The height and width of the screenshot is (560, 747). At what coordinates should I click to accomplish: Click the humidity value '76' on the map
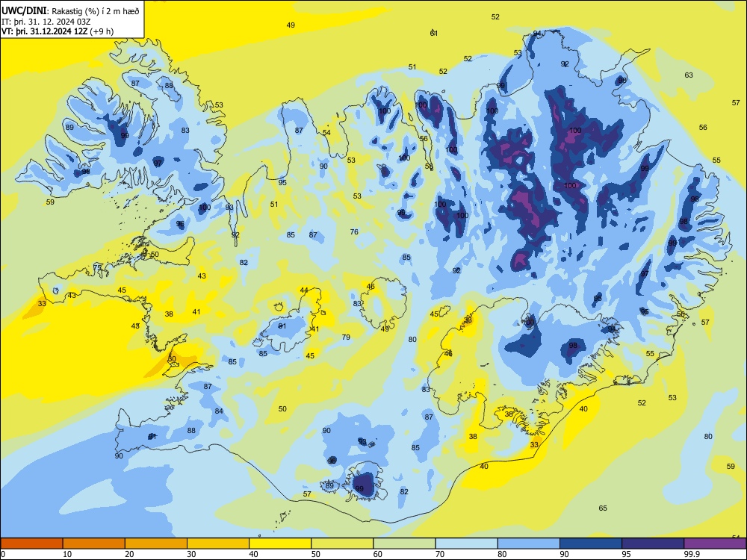(354, 232)
